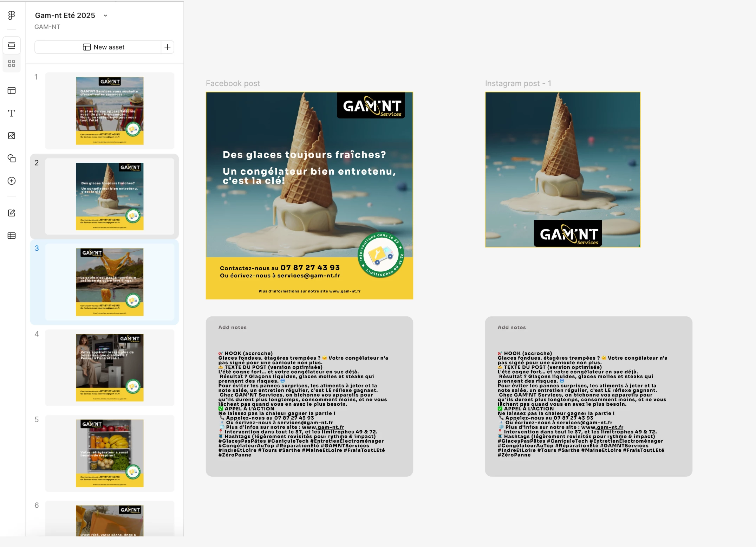Click the Facebook post frame label

point(233,83)
